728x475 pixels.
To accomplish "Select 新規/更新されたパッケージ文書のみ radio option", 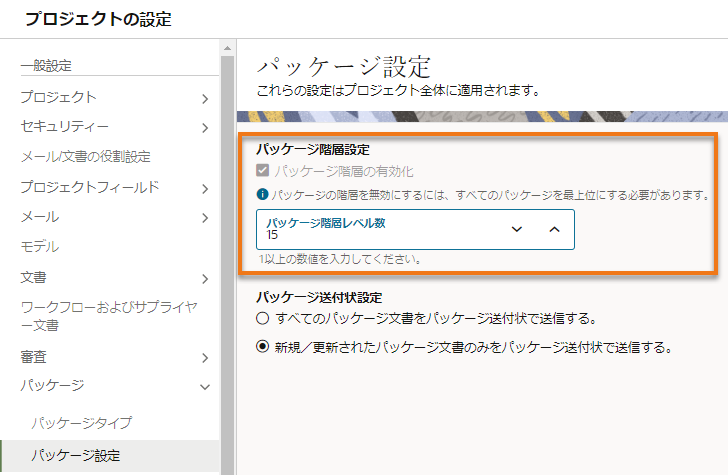I will (x=262, y=346).
